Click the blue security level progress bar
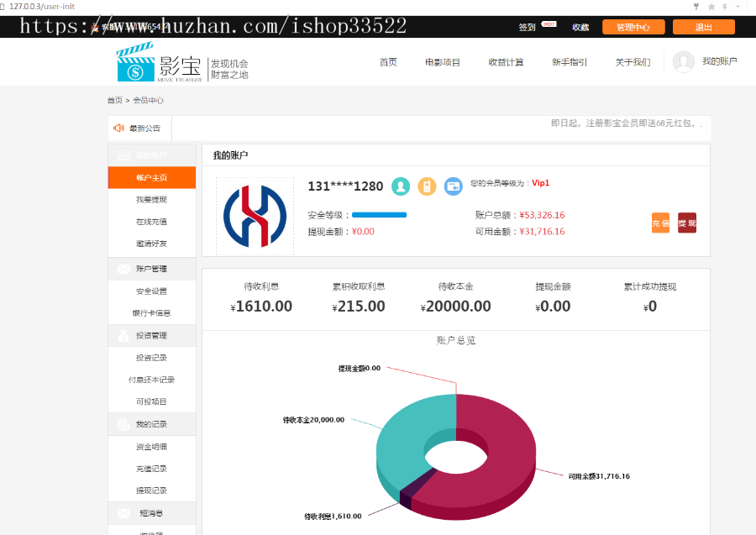The image size is (756, 535). [x=378, y=214]
